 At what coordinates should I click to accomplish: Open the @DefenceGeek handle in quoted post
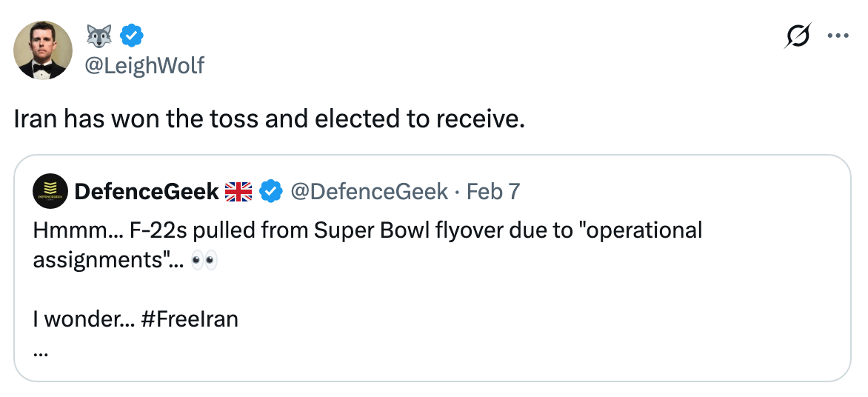click(369, 192)
